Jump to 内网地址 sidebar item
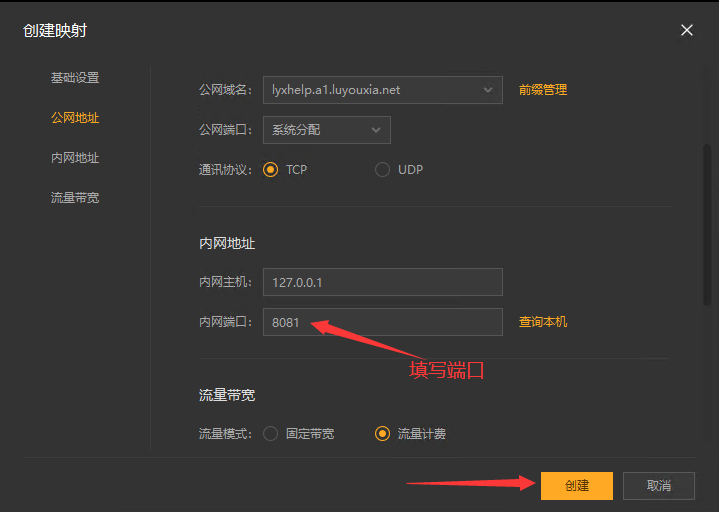The height and width of the screenshot is (512, 719). coord(75,158)
